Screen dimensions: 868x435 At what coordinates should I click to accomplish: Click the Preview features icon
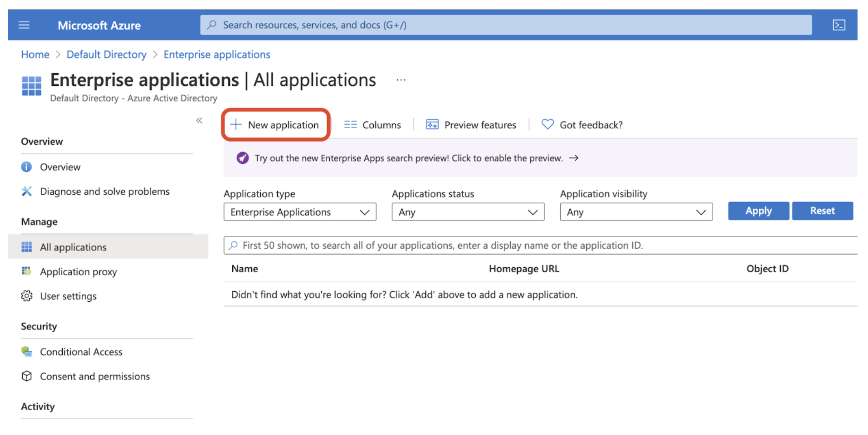432,124
